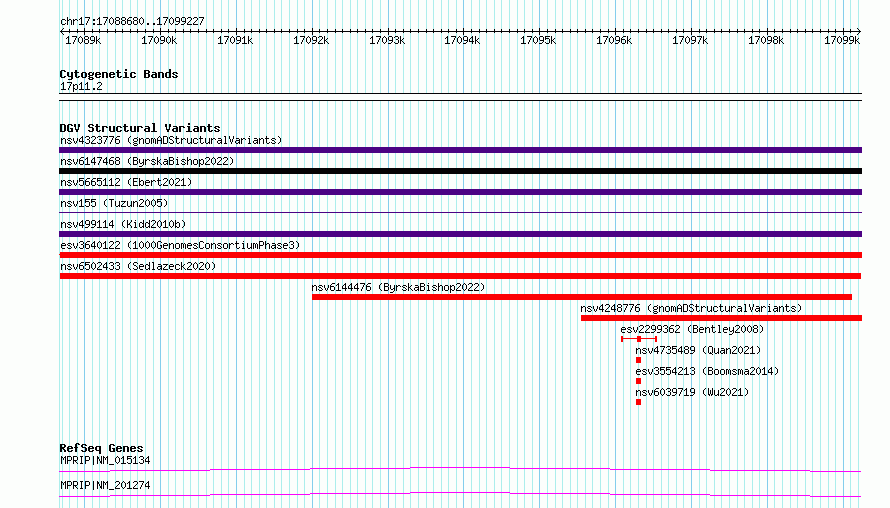
Task: Click the 17089k ruler tick label
Action: tap(83, 40)
